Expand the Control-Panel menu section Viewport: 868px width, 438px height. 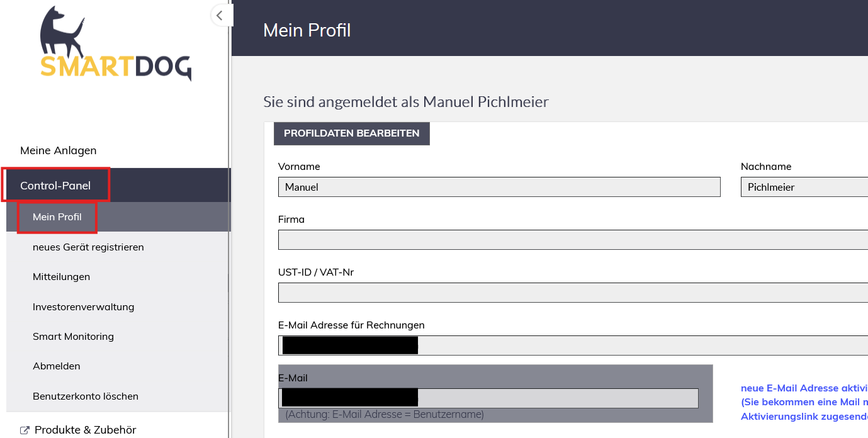click(x=55, y=186)
